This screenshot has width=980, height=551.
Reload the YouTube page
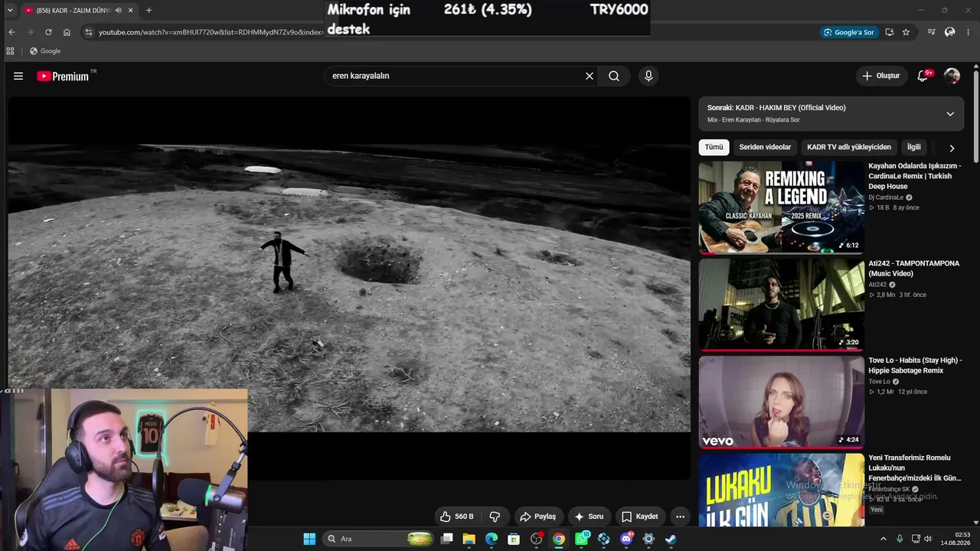48,32
